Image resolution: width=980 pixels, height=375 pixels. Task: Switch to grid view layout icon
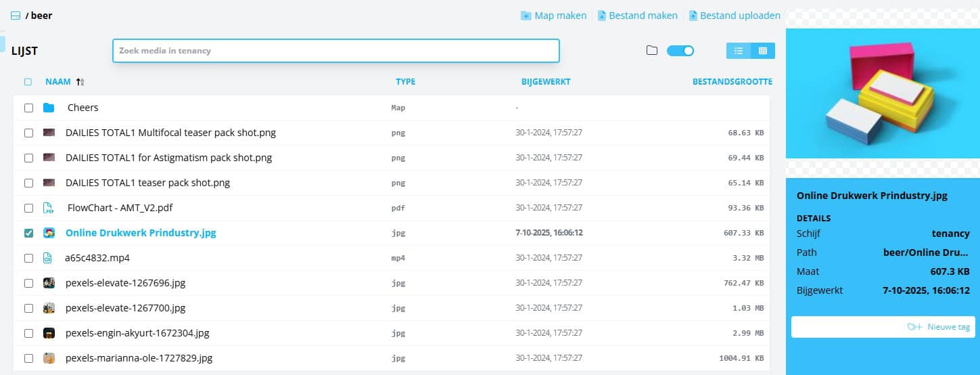click(x=763, y=51)
